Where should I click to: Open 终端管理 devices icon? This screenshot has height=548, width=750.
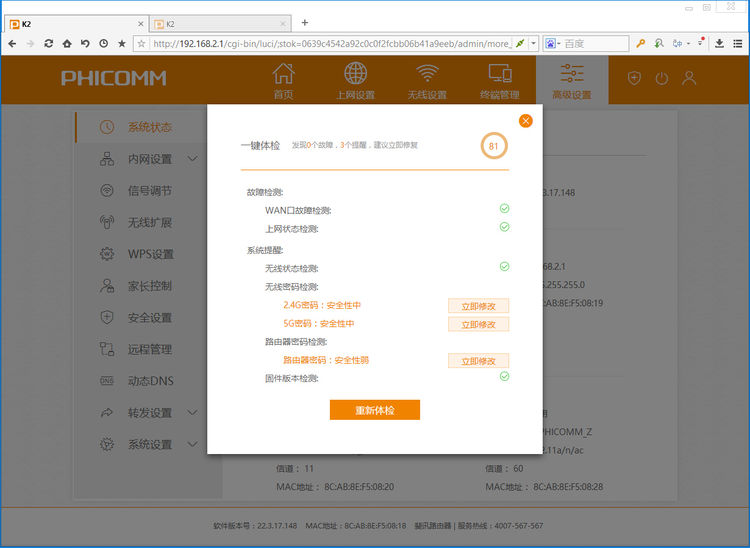(x=500, y=81)
